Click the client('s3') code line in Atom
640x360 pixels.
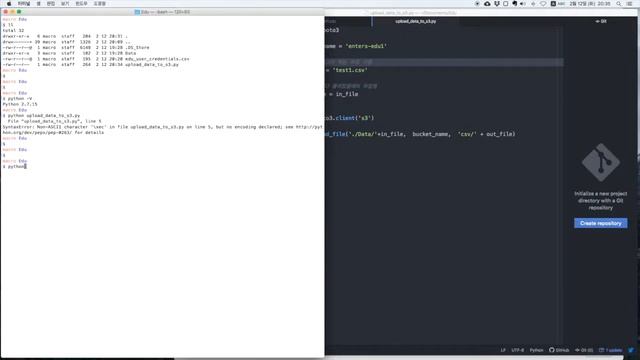[x=349, y=118]
